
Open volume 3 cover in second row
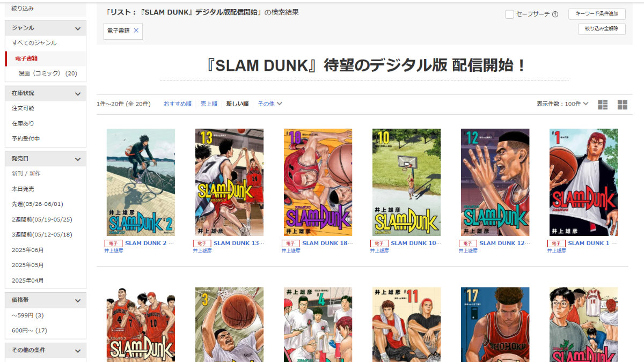229,324
